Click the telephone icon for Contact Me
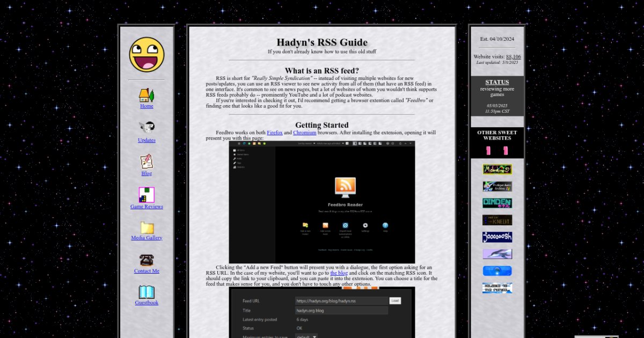Screen dimensions: 644x338 point(147,260)
